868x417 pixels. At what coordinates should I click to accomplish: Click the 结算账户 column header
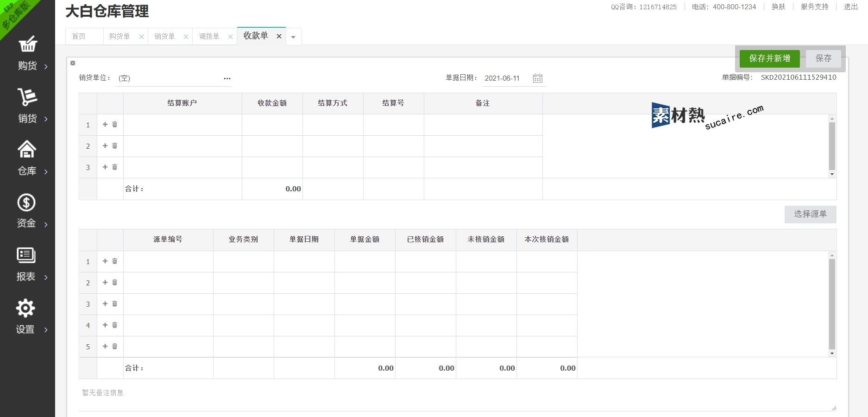(x=182, y=103)
